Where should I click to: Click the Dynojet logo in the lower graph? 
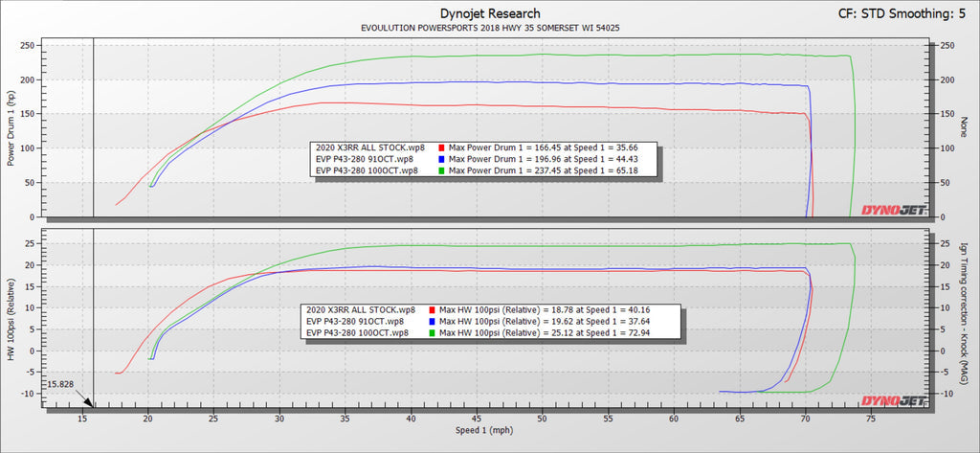tap(895, 399)
